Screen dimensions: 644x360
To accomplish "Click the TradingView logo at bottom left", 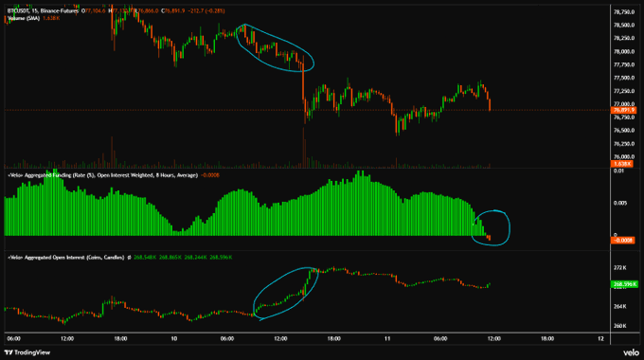I will point(27,352).
